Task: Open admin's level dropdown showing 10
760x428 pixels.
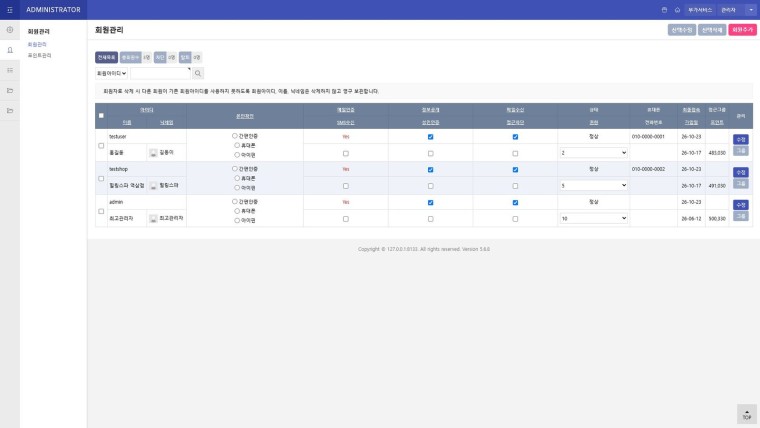Action: click(x=594, y=219)
